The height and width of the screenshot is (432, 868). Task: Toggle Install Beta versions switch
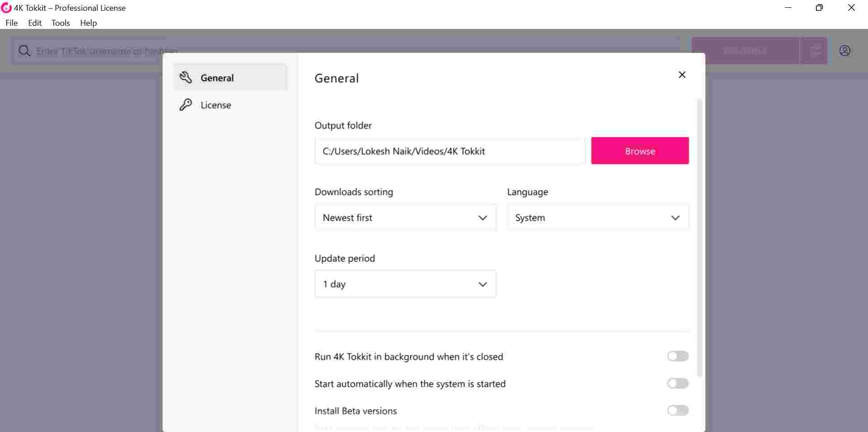[x=678, y=410]
